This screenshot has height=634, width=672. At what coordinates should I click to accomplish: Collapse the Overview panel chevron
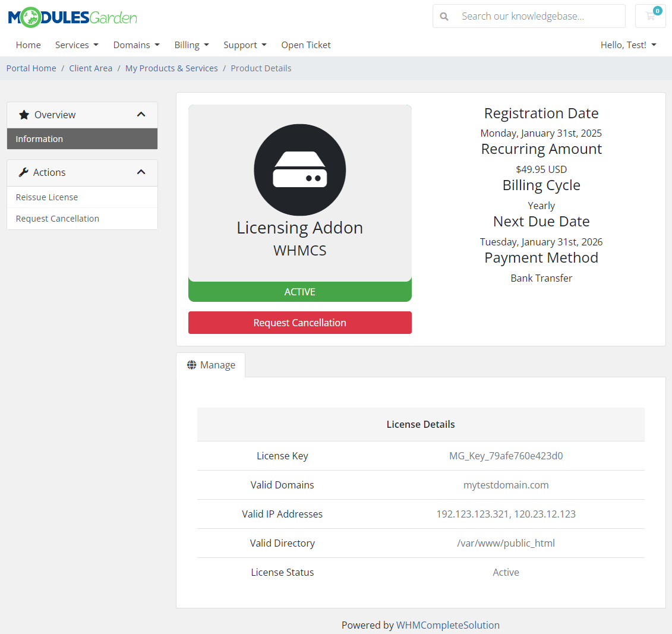coord(141,114)
